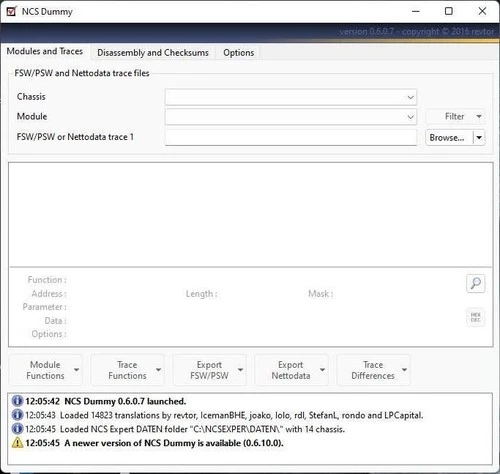The height and width of the screenshot is (474, 500).
Task: Open the Options tab
Action: click(239, 53)
